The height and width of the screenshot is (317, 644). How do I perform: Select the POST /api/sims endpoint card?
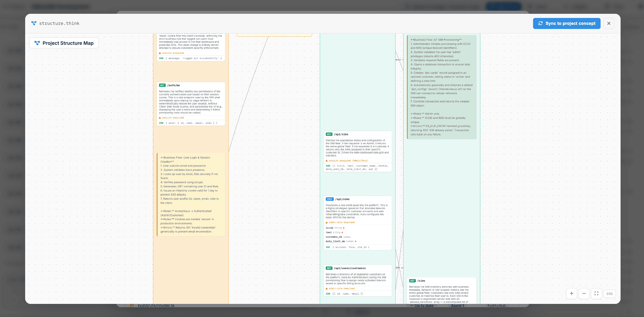tap(358, 223)
